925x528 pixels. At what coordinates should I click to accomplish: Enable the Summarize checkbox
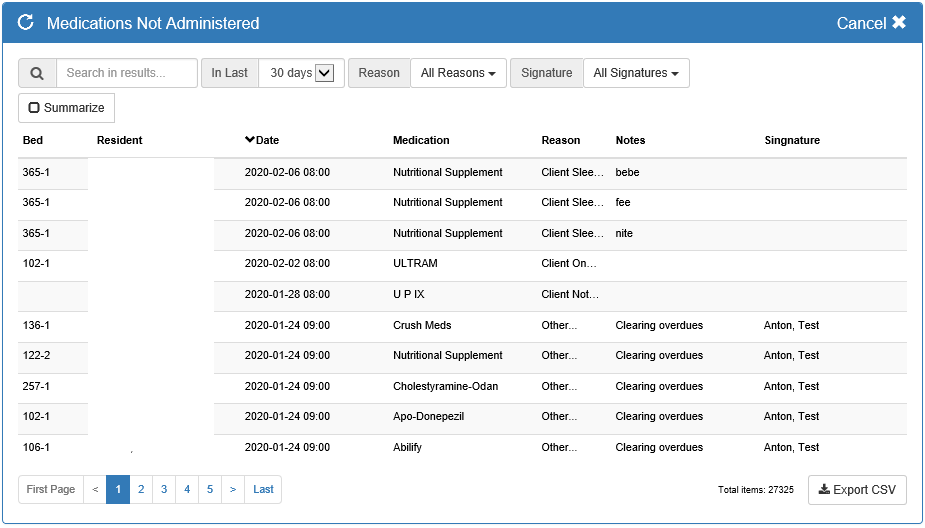pyautogui.click(x=34, y=108)
